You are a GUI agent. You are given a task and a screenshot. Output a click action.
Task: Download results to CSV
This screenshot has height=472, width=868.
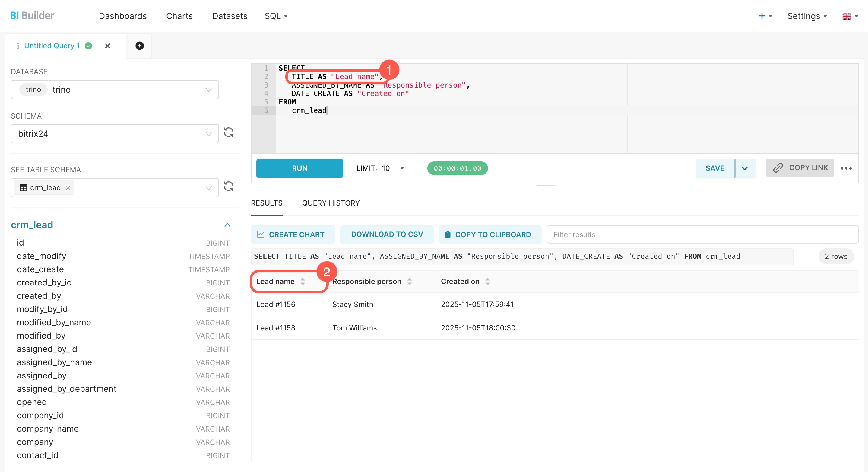[x=386, y=234]
